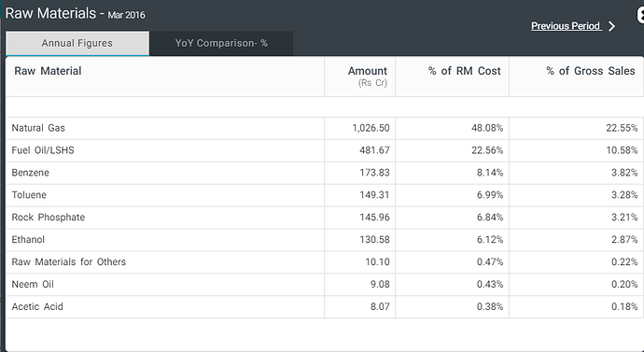644x352 pixels.
Task: Select the Natural Gas row
Action: coord(325,128)
